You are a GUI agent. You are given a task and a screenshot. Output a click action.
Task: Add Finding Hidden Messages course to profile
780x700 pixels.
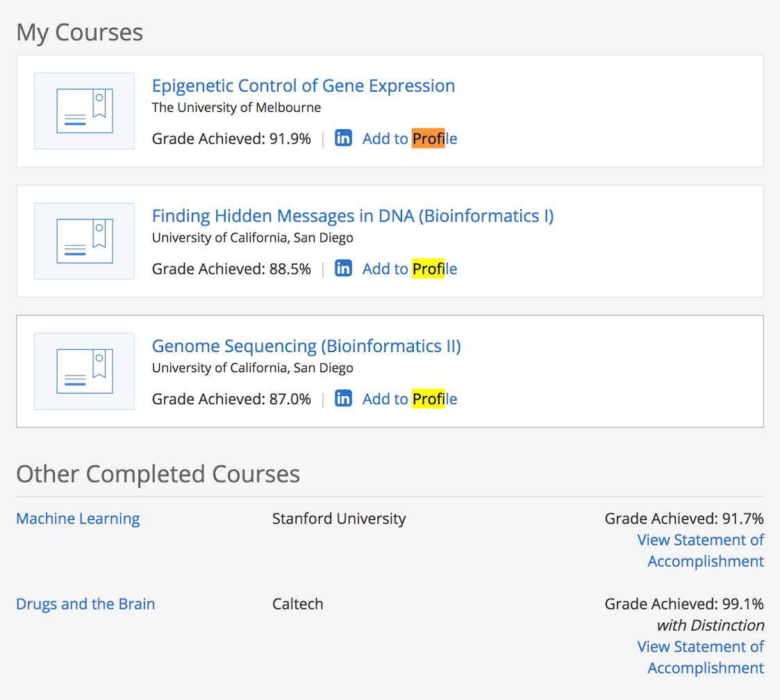[409, 269]
